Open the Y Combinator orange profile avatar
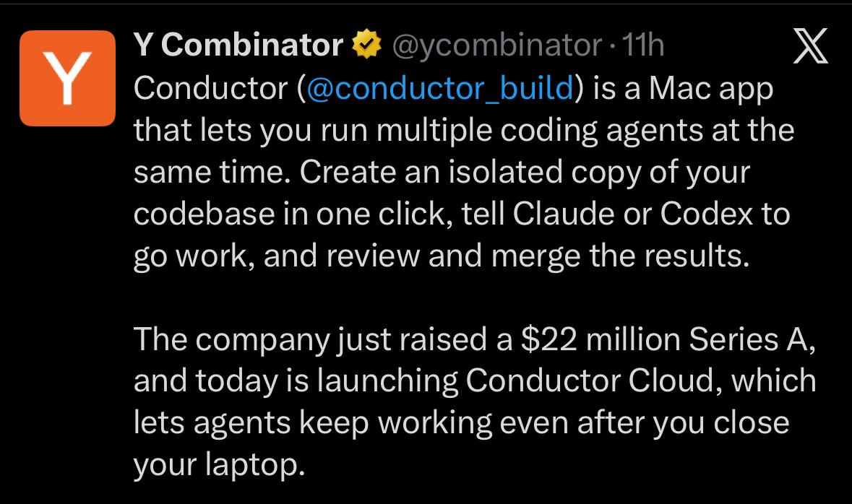Screen dimensions: 852x504 click(x=67, y=78)
